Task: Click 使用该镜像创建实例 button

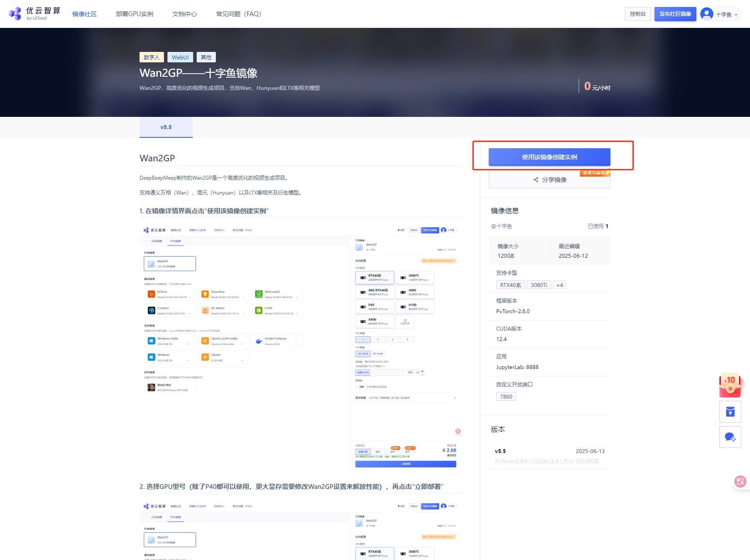Action: pyautogui.click(x=549, y=157)
